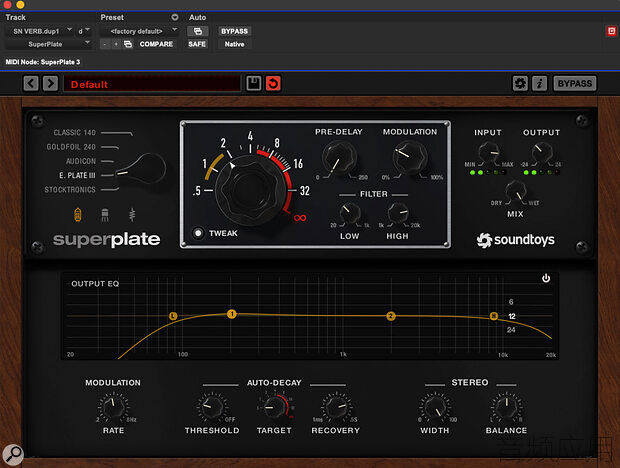The height and width of the screenshot is (468, 620).
Task: Click the stereo BALANCE knob
Action: (507, 407)
